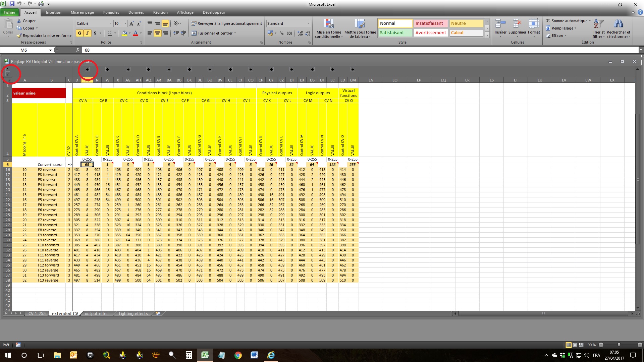The image size is (644, 362).
Task: Open the font size dropdown
Action: point(125,23)
